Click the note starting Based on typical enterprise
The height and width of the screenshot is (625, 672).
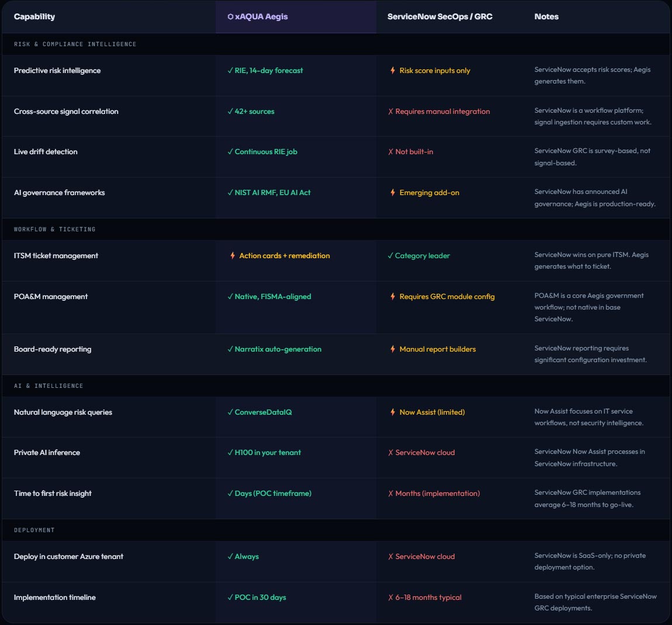[595, 602]
